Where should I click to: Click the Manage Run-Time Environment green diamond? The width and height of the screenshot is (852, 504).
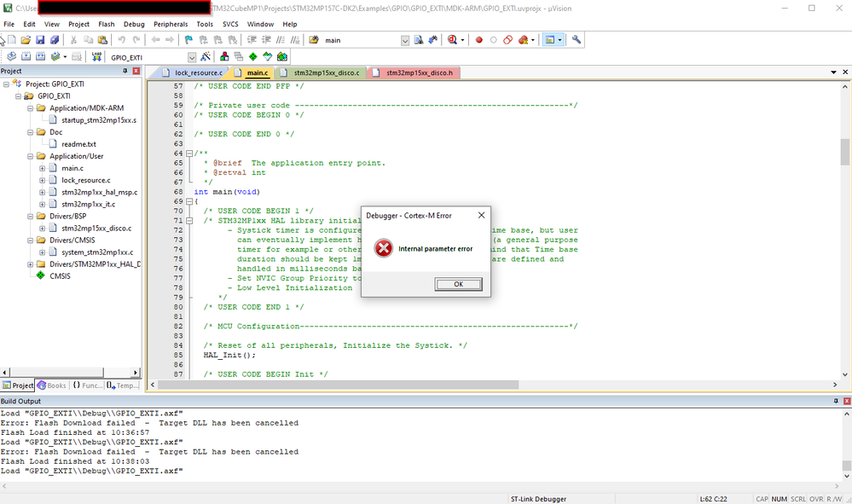pyautogui.click(x=253, y=56)
